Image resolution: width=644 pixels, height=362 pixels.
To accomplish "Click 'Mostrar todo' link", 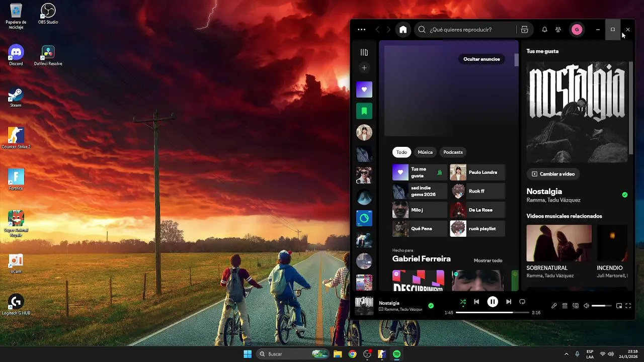I will (488, 260).
